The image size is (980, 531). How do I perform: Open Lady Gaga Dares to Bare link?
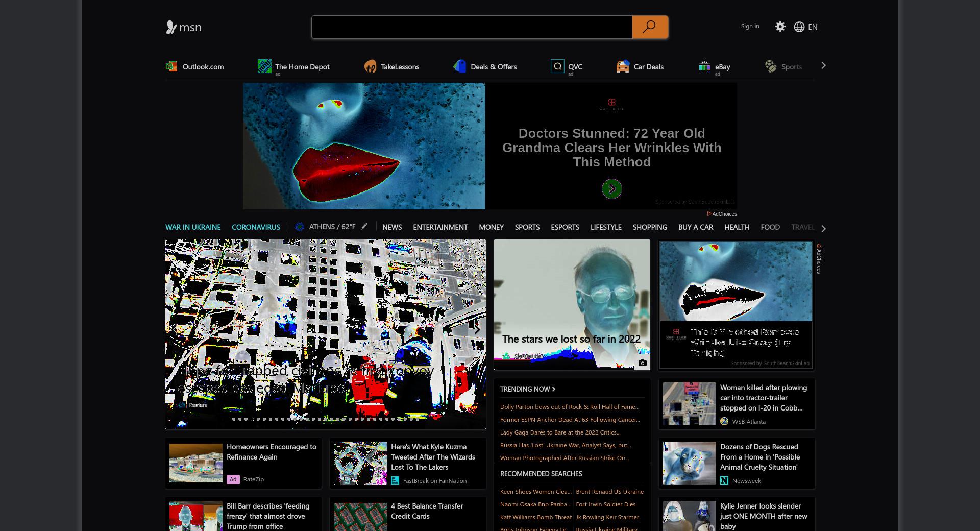pyautogui.click(x=560, y=432)
